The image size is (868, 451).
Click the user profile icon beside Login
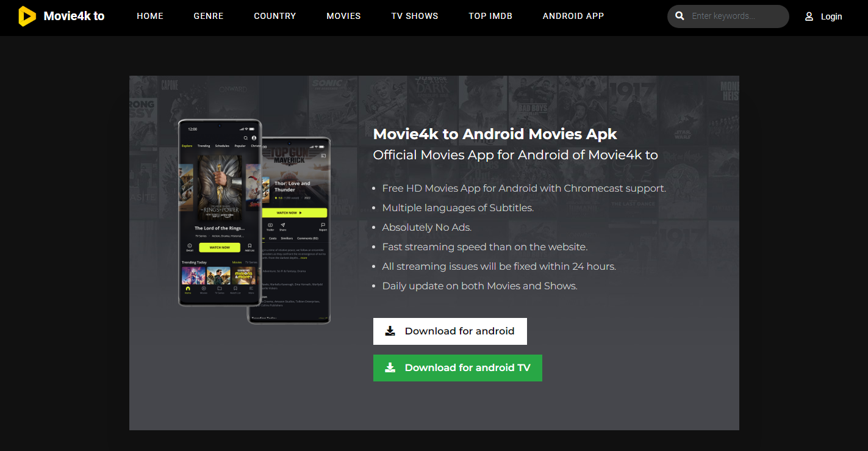click(x=809, y=16)
